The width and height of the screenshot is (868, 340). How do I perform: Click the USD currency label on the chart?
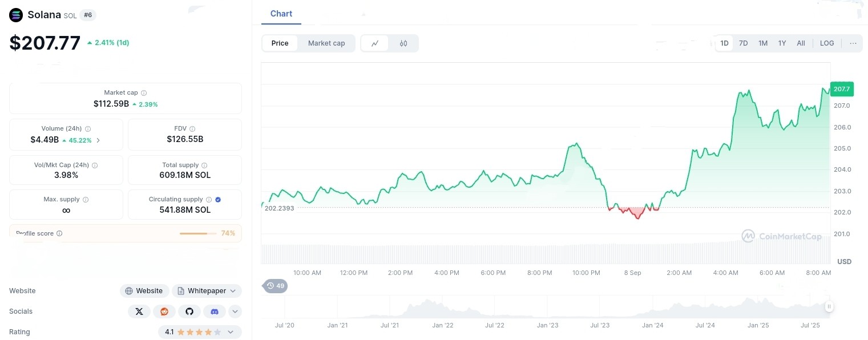point(844,262)
